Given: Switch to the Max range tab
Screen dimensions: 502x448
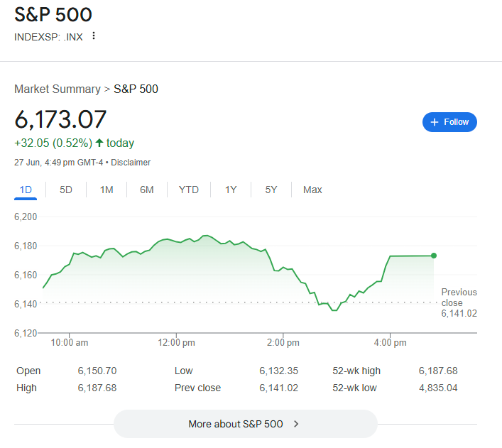Looking at the screenshot, I should (312, 190).
